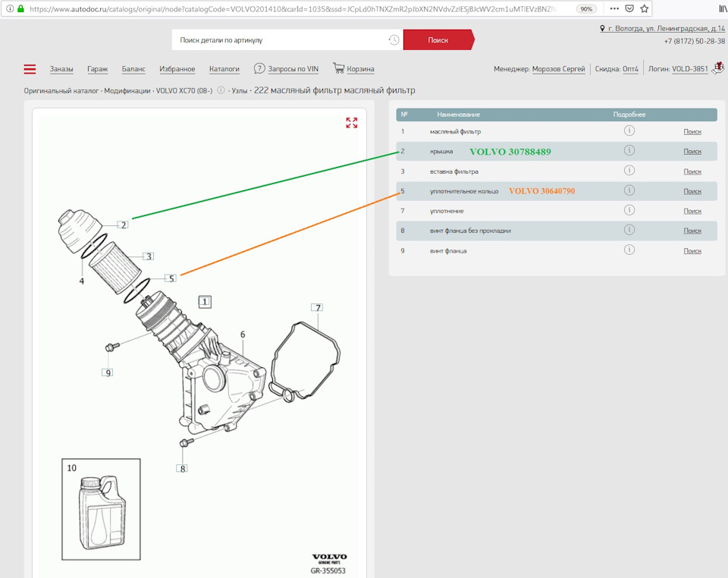The width and height of the screenshot is (728, 578).
Task: Select callout number 9 on the diagram
Action: click(108, 372)
